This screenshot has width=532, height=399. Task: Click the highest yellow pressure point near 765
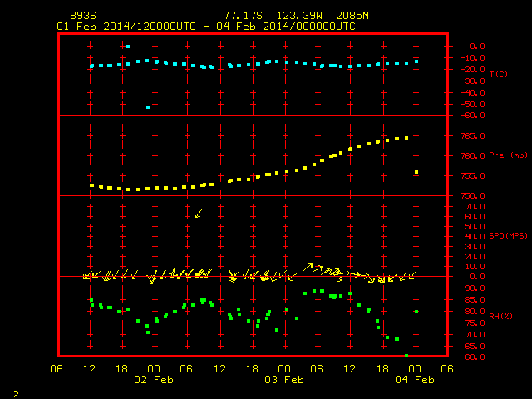click(x=406, y=138)
